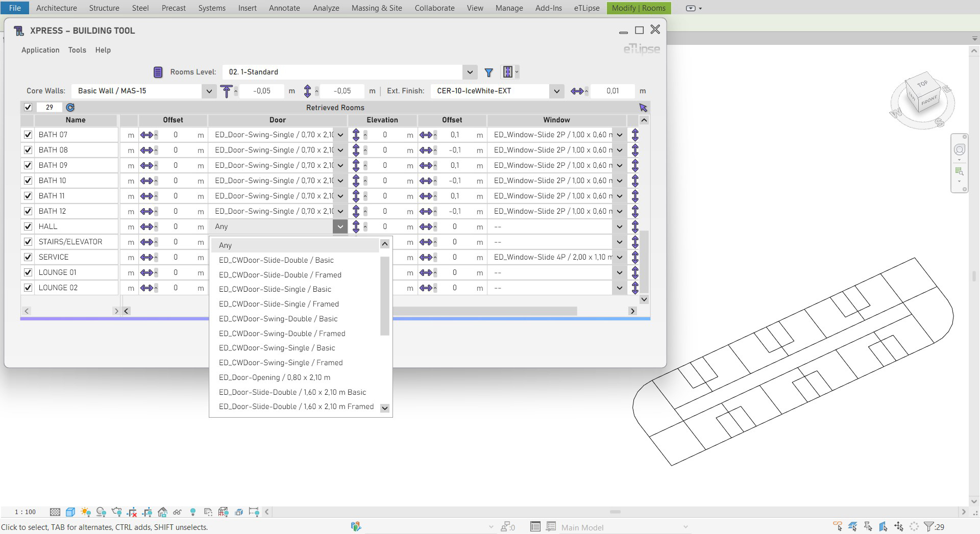This screenshot has width=980, height=534.
Task: Expand the Core Walls type dropdown
Action: pyautogui.click(x=208, y=91)
